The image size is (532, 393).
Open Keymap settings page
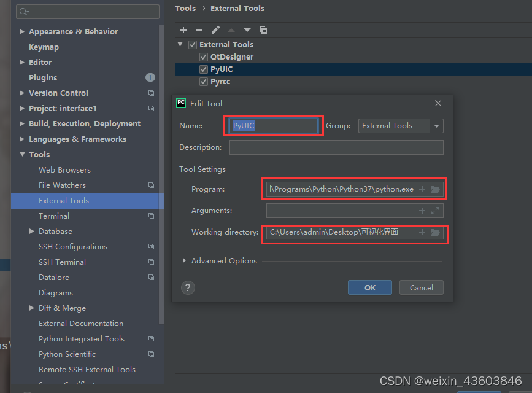[44, 47]
